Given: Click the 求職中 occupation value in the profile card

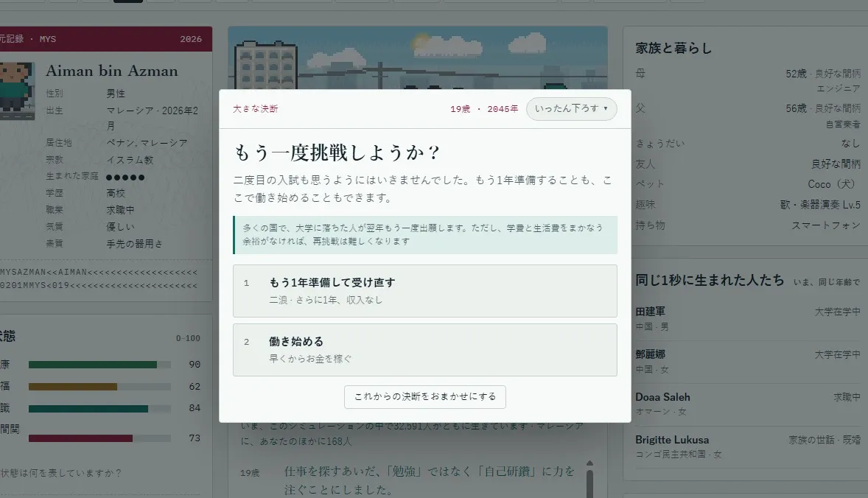Looking at the screenshot, I should (120, 210).
